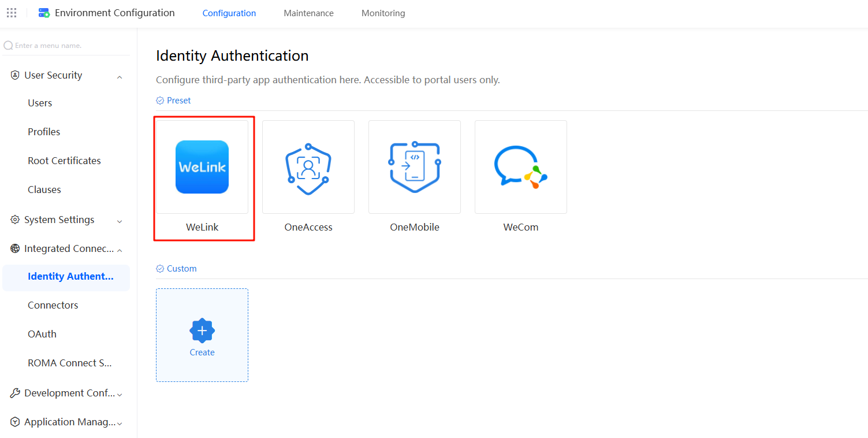This screenshot has width=868, height=438.
Task: Click the Development Configuration wrench icon
Action: (x=15, y=393)
